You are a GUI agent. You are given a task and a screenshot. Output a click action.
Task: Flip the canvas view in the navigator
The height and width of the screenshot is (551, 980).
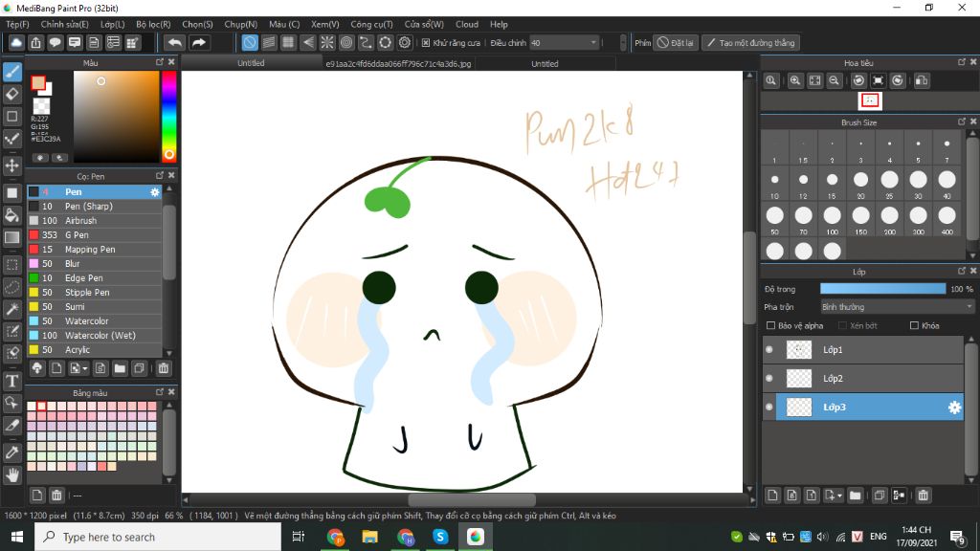tap(922, 80)
